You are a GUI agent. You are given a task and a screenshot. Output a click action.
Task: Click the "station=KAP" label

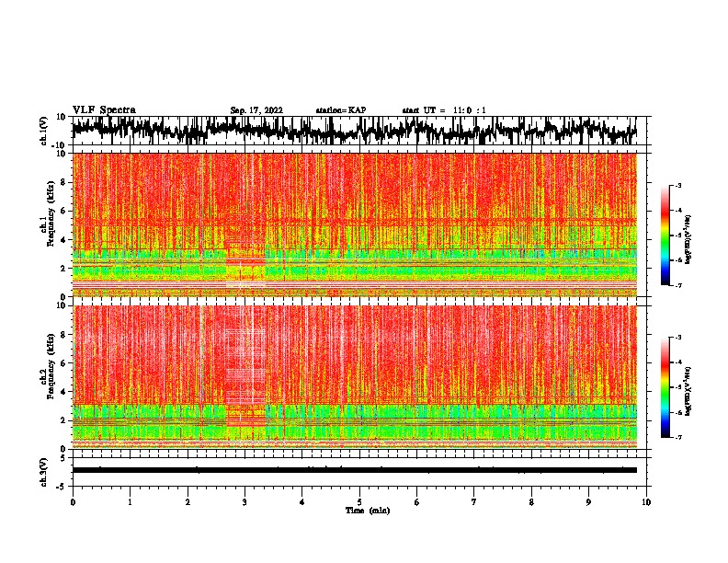point(341,110)
